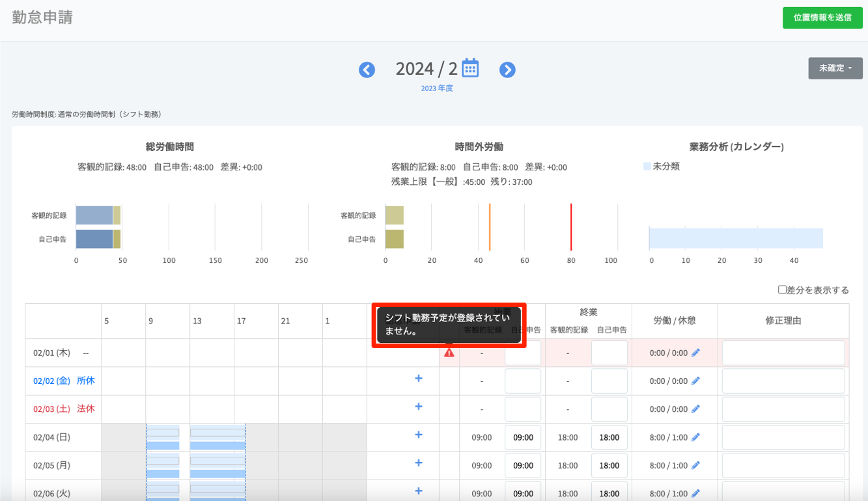Click the 02/05 self-reported end time field
868x501 pixels.
pos(609,465)
